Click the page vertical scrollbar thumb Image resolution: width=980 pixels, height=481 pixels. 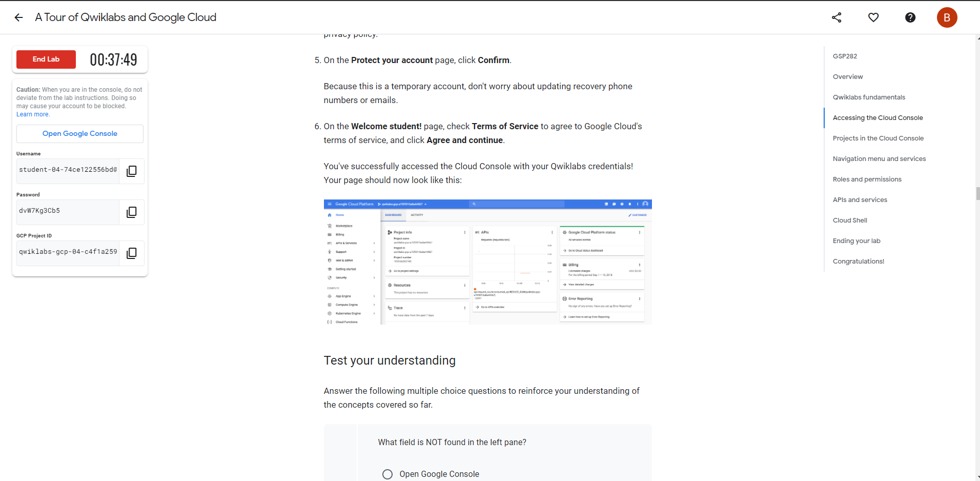(977, 193)
